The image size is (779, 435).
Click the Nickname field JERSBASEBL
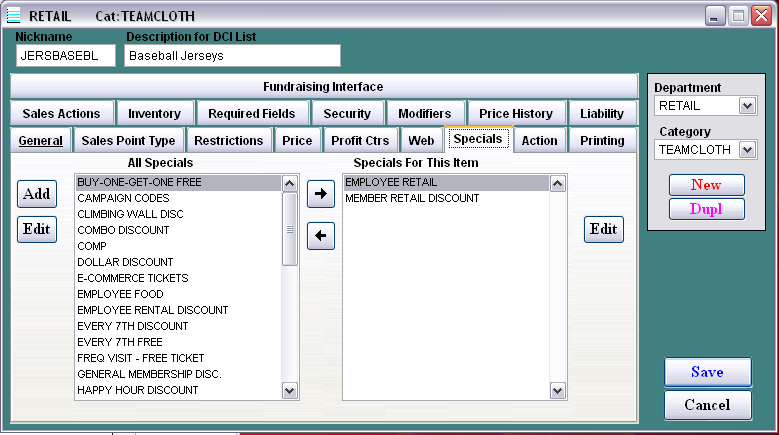pyautogui.click(x=66, y=56)
